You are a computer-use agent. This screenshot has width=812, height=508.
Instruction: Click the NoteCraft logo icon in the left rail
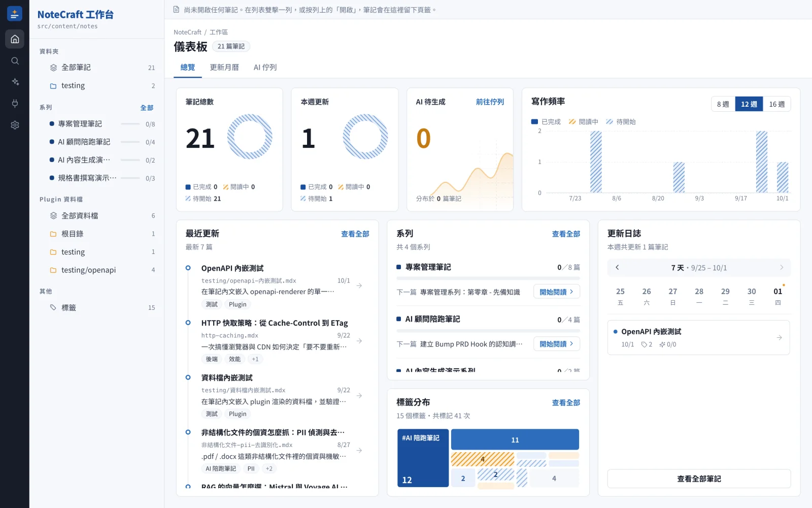pos(15,14)
